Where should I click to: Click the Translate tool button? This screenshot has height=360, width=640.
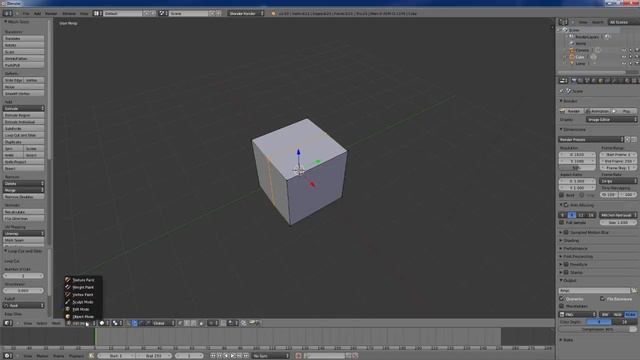point(24,38)
